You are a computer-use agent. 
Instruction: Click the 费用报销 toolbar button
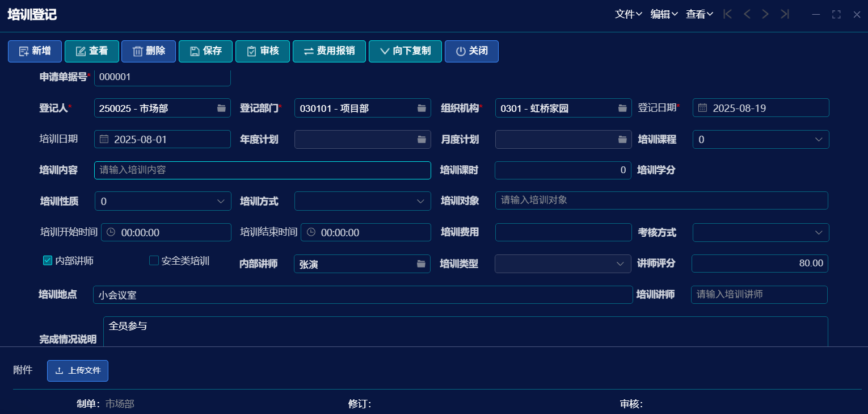pyautogui.click(x=329, y=51)
